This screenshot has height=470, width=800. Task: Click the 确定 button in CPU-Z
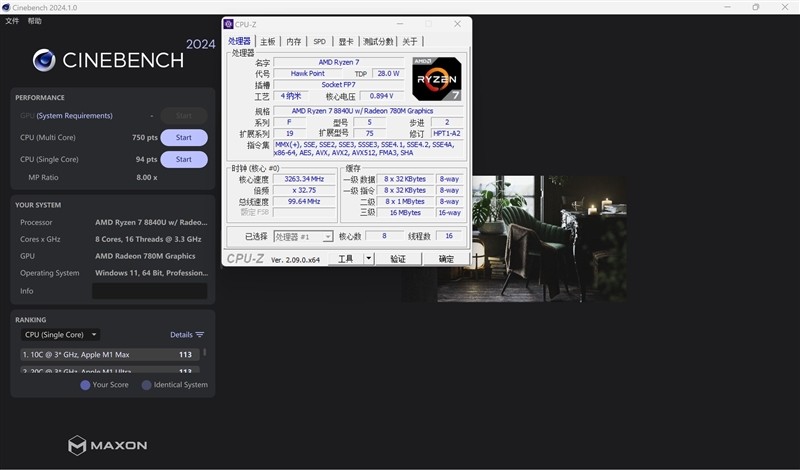446,259
